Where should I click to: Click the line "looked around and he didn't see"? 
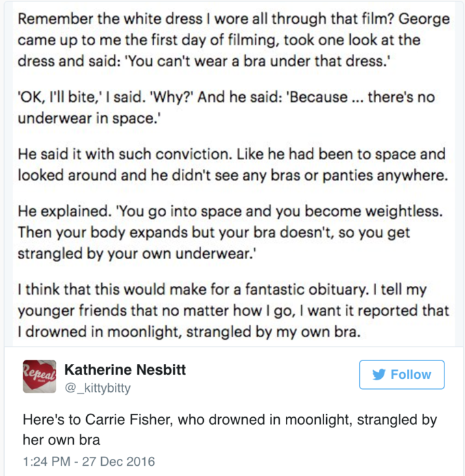click(x=232, y=175)
